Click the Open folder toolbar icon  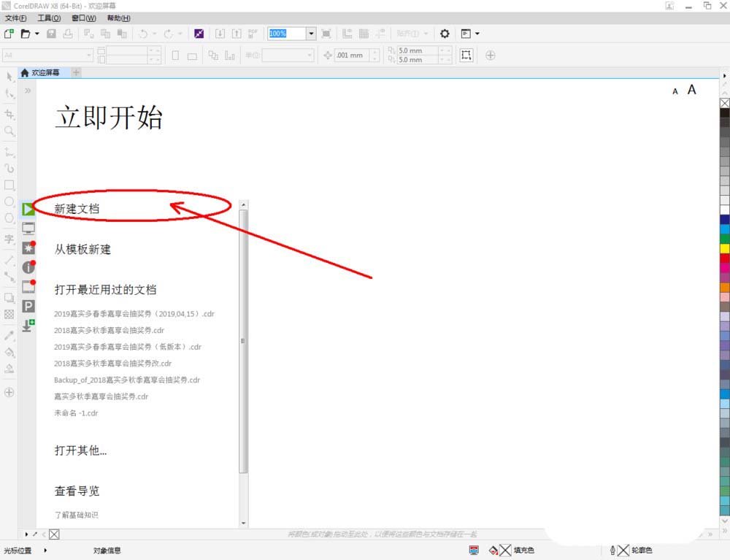[26, 34]
